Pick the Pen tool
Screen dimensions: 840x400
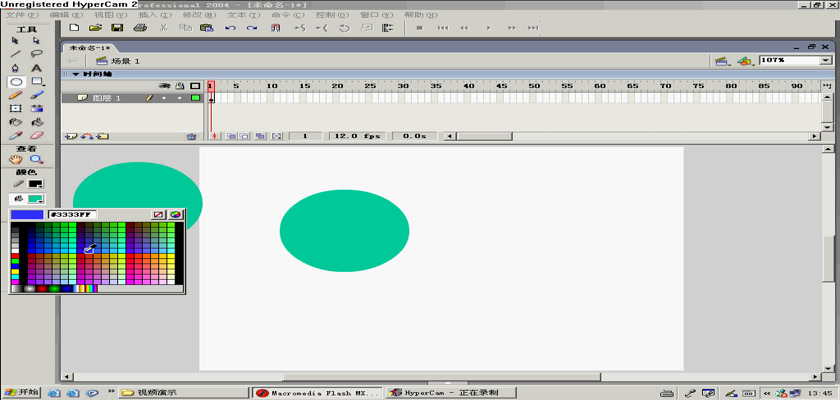point(16,68)
